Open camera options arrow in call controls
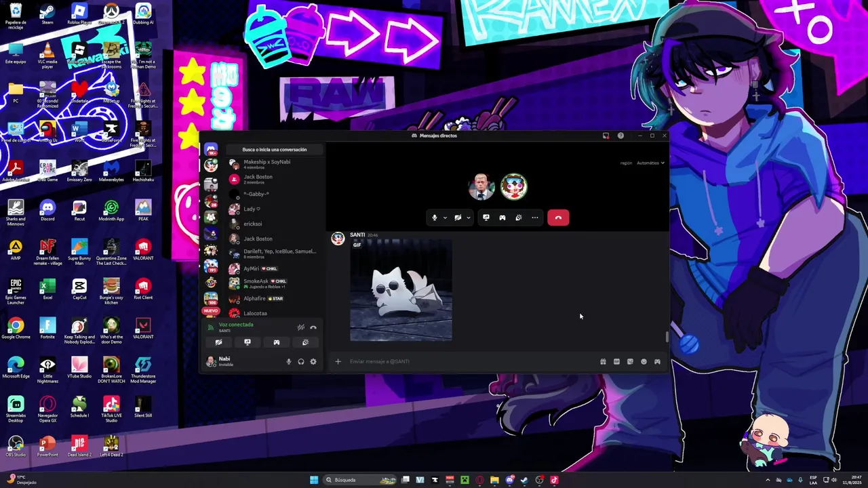The height and width of the screenshot is (488, 868). (468, 218)
